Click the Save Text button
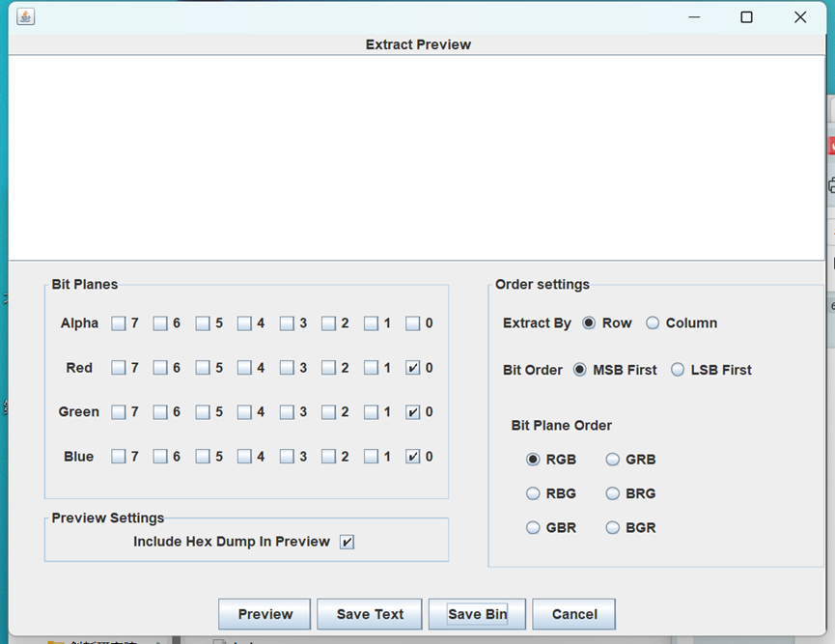Viewport: 835px width, 644px height. point(370,614)
